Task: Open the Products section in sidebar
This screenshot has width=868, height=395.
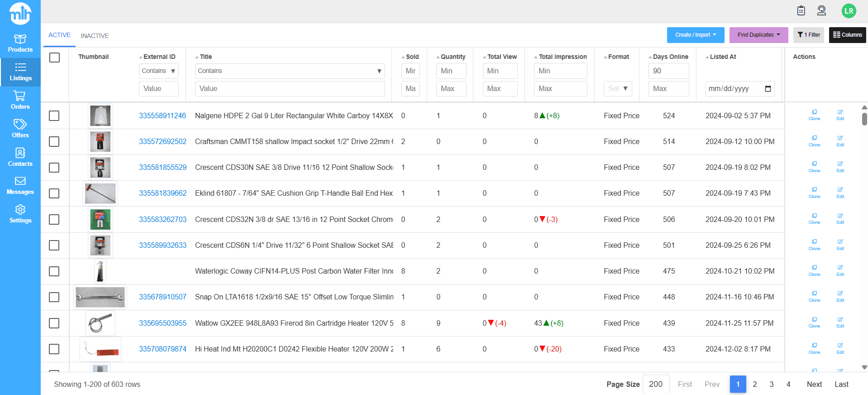Action: pos(20,43)
